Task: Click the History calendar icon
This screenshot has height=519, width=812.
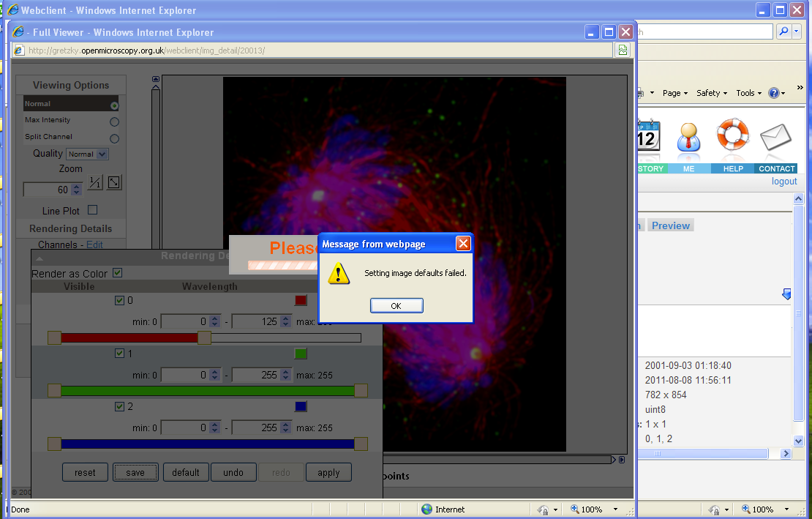Action: [x=649, y=136]
